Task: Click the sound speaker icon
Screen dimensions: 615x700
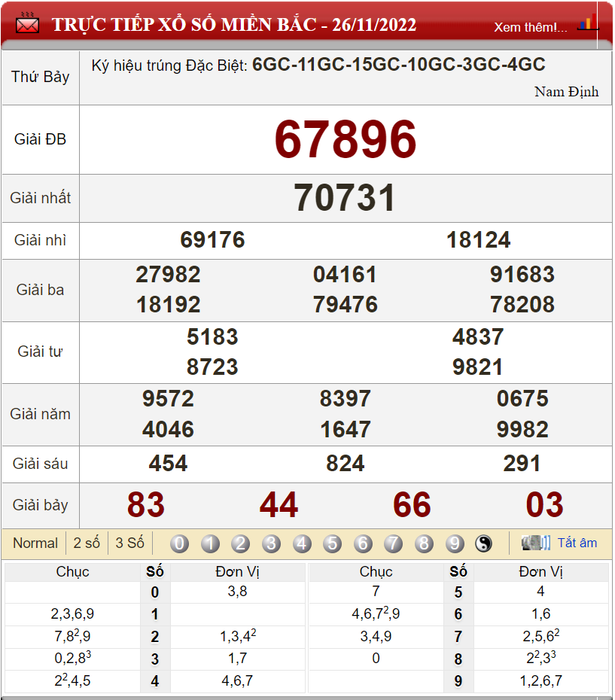Action: pos(535,543)
